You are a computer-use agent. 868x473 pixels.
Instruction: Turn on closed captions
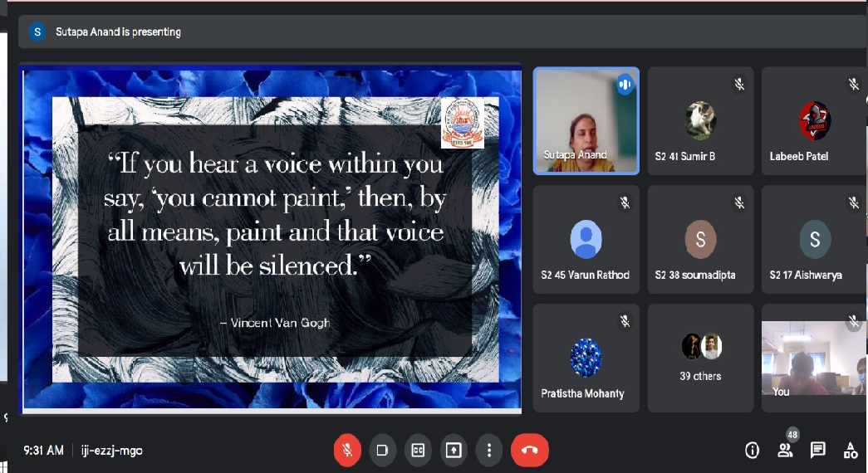[x=418, y=450]
